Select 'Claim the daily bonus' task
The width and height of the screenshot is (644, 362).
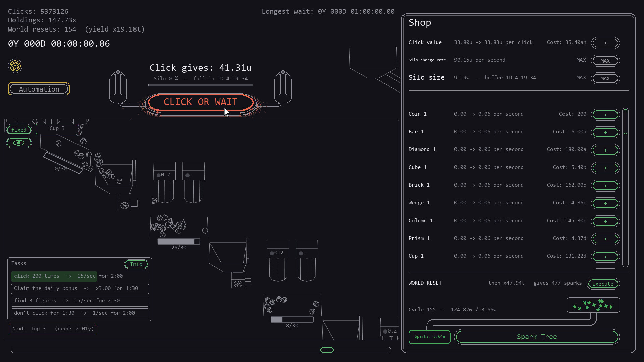point(80,289)
